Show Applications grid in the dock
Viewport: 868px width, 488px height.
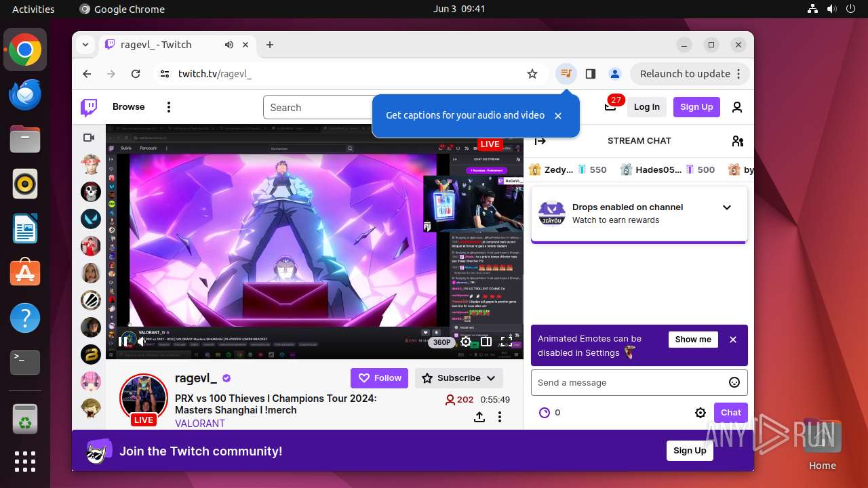(x=25, y=461)
